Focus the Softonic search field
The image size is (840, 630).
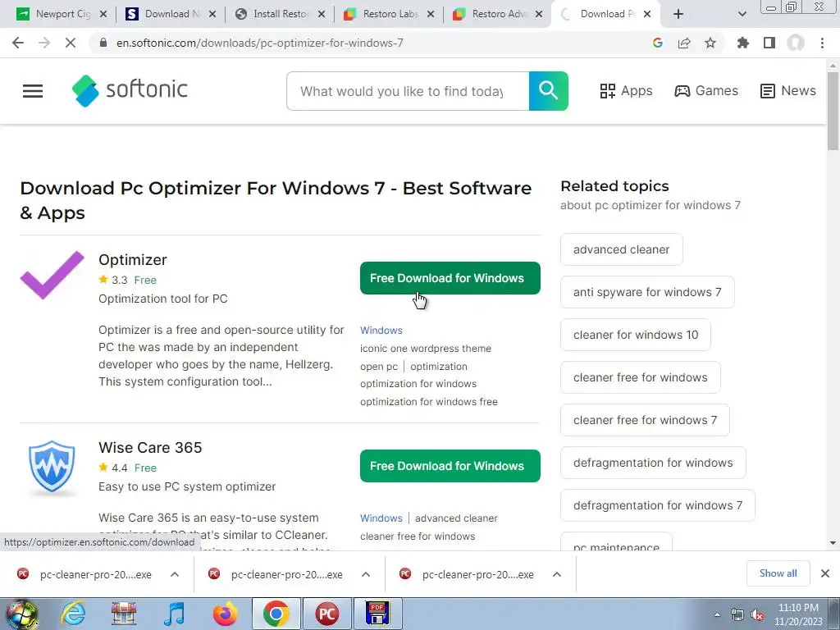pyautogui.click(x=408, y=91)
